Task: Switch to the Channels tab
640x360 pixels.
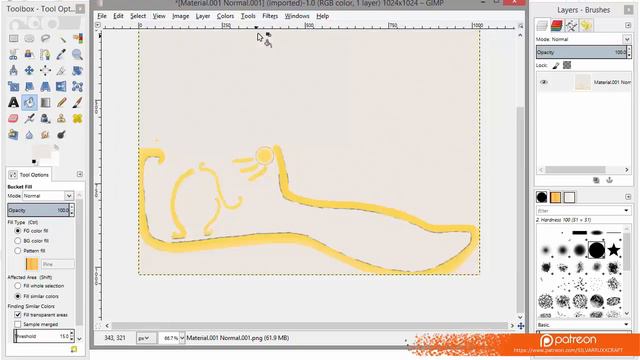Action: [x=556, y=25]
